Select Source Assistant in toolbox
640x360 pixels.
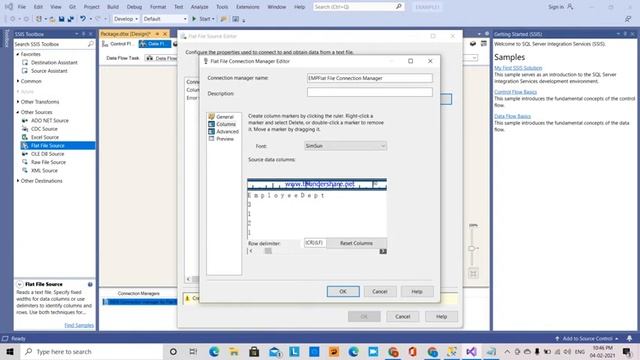[x=49, y=71]
